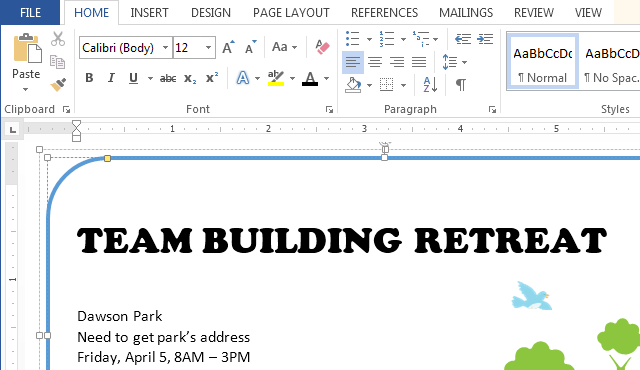
Task: Center align the paragraph
Action: (375, 62)
